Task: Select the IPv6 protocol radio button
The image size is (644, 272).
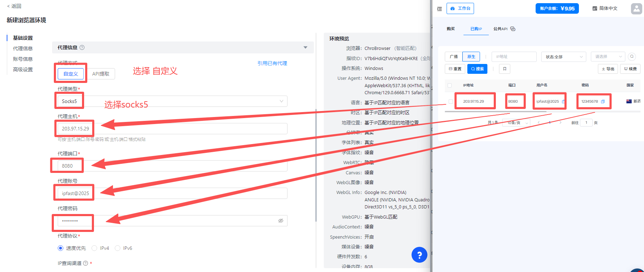Action: (x=118, y=248)
